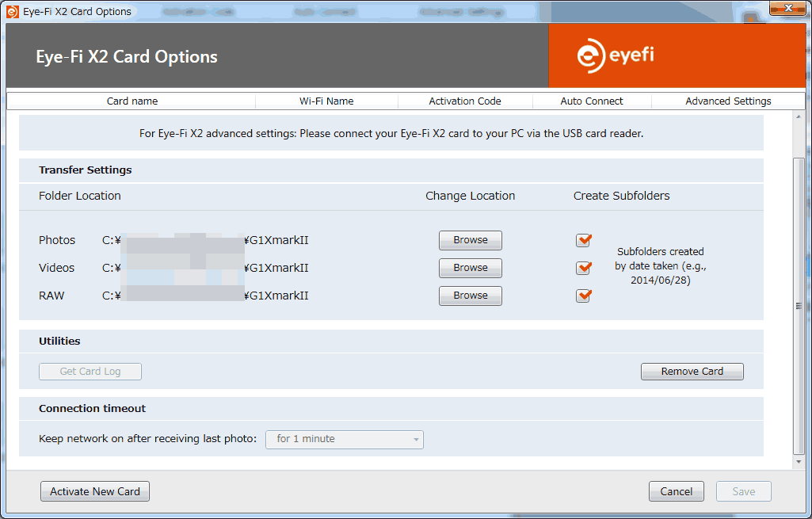Toggle Create Subfolders checkbox for Videos
The height and width of the screenshot is (519, 812).
(583, 268)
